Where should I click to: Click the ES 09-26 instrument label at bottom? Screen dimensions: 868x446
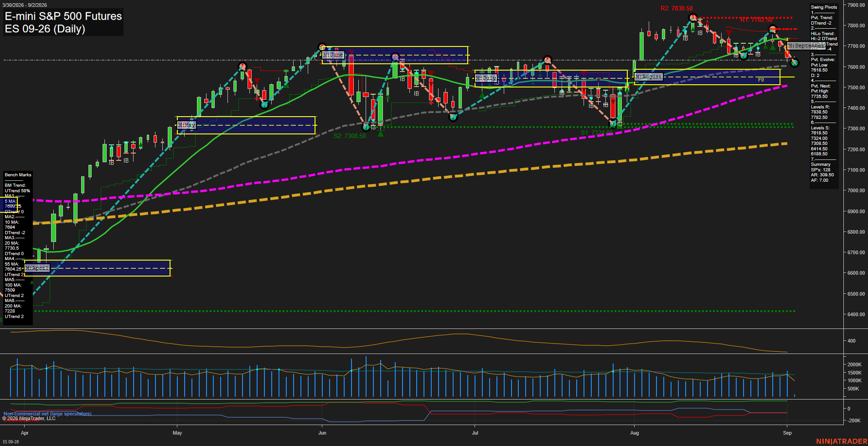click(11, 441)
